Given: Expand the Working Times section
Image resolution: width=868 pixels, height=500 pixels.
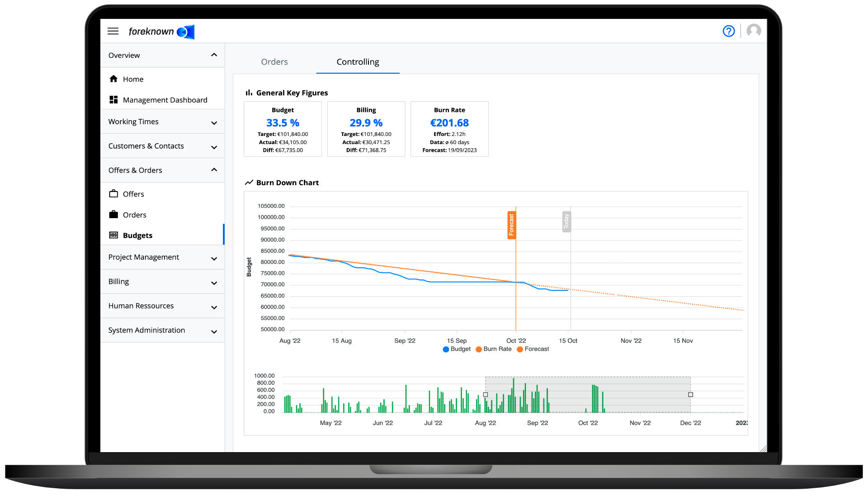Looking at the screenshot, I should point(162,122).
